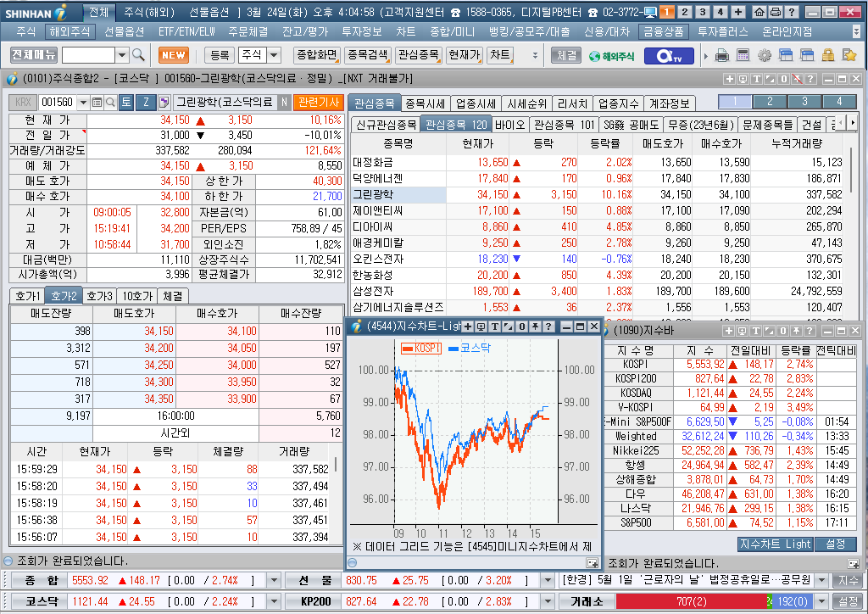Click the 종합화면 toolbar button
This screenshot has height=614, width=868.
(317, 55)
